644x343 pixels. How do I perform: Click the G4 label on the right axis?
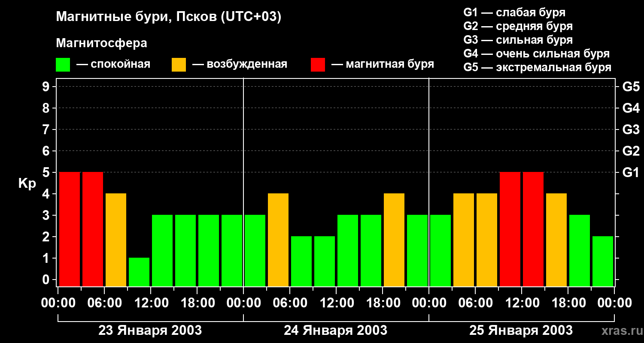point(631,108)
